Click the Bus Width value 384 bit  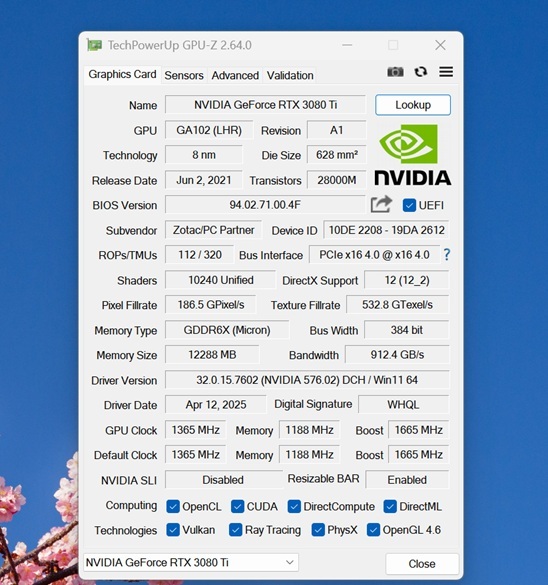click(407, 330)
